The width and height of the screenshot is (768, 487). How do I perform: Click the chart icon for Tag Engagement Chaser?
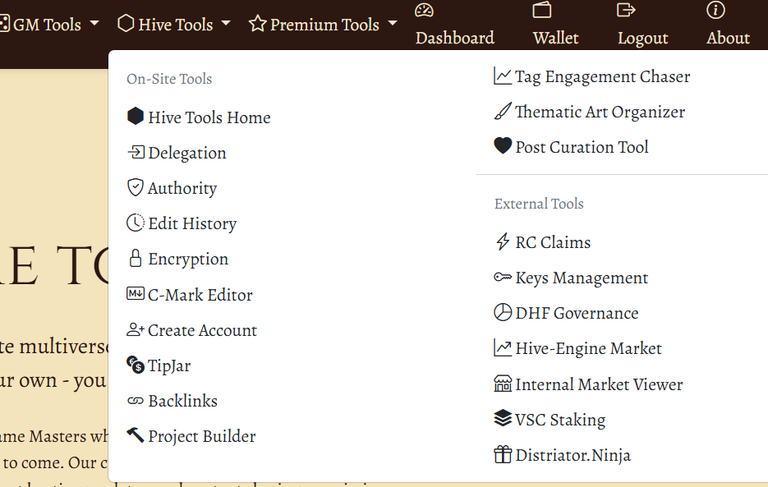(503, 76)
